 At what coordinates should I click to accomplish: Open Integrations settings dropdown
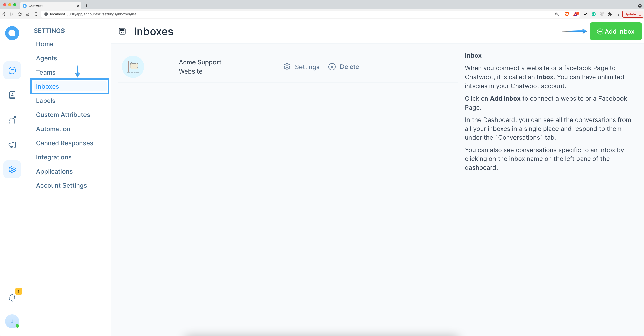[54, 157]
